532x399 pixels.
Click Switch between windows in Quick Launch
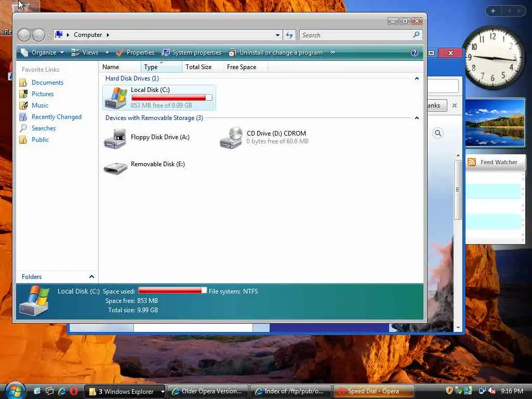click(x=49, y=391)
